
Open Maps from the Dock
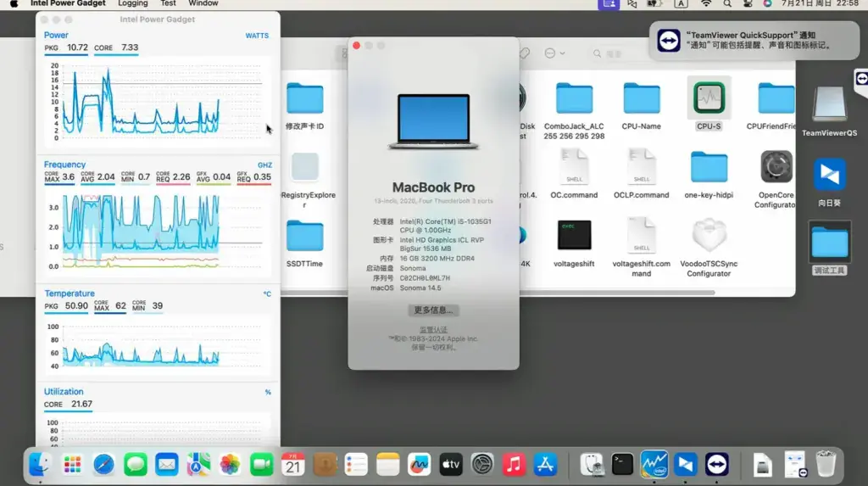point(198,465)
